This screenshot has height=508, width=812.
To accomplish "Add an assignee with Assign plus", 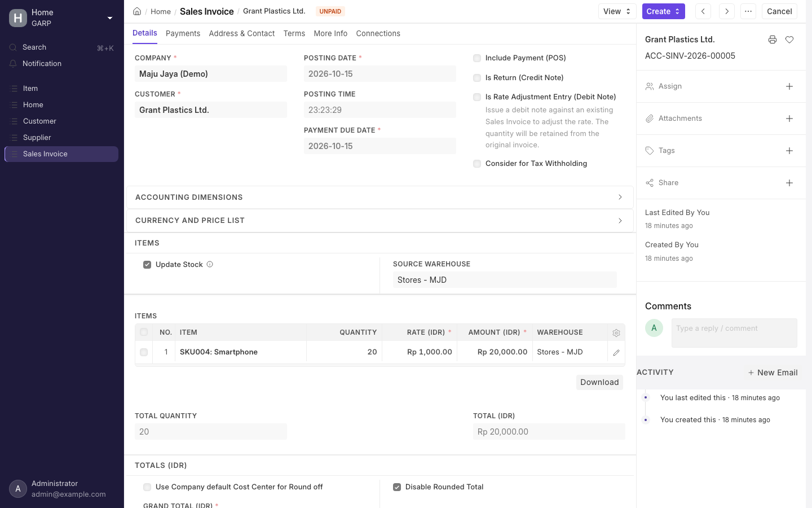I will coord(789,86).
